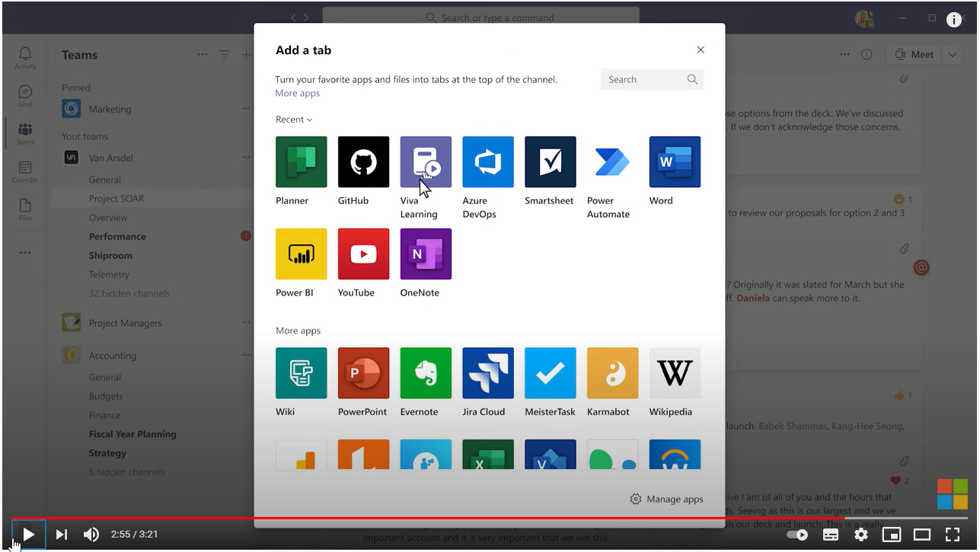This screenshot has width=980, height=552.
Task: Open the Finance channel
Action: [104, 415]
